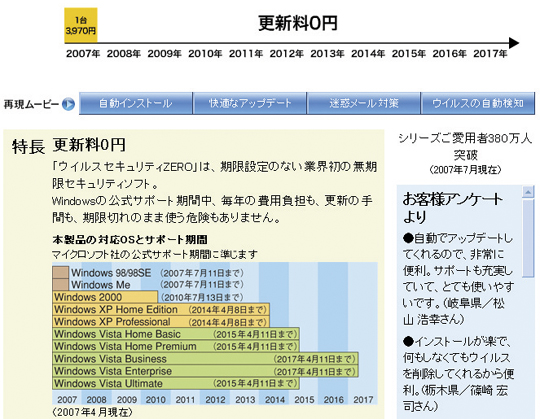Click the Windows 2000 support bar
The height and width of the screenshot is (419, 540).
(x=105, y=297)
